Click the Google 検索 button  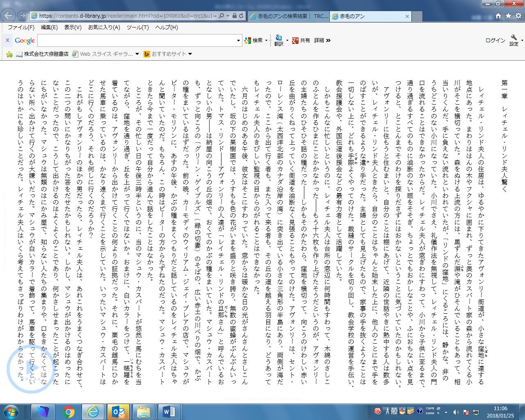click(253, 40)
